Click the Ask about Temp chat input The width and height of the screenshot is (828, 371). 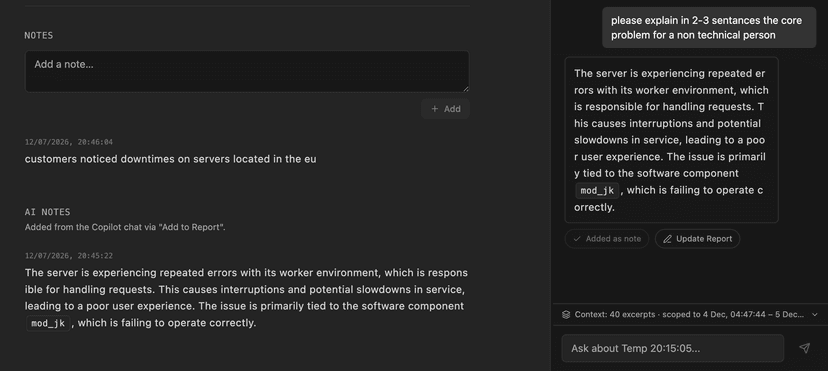(673, 348)
